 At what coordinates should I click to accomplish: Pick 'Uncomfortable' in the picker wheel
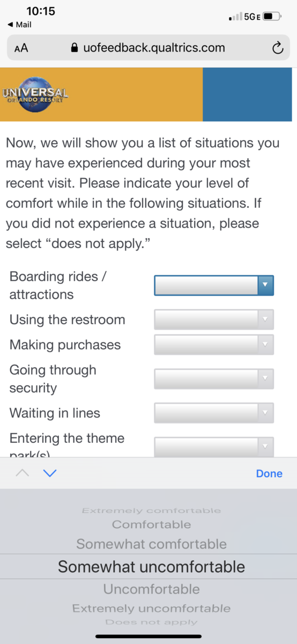tap(151, 589)
